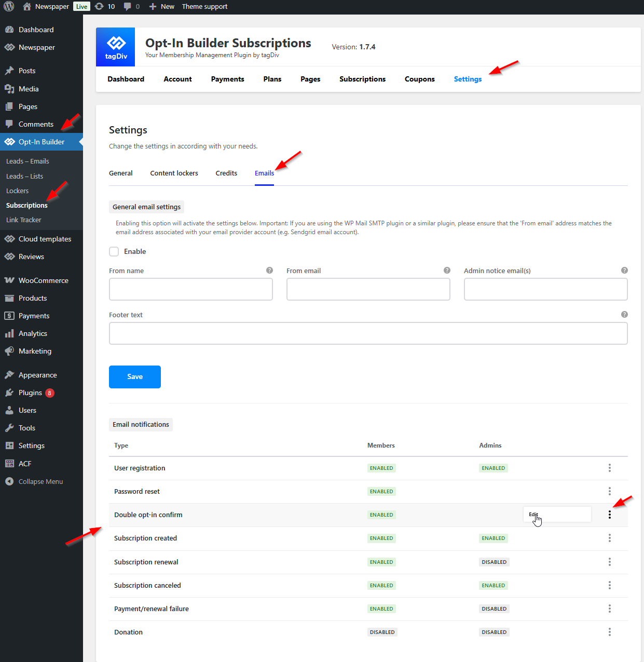Select the Plugins icon with badge 8

(x=9, y=393)
